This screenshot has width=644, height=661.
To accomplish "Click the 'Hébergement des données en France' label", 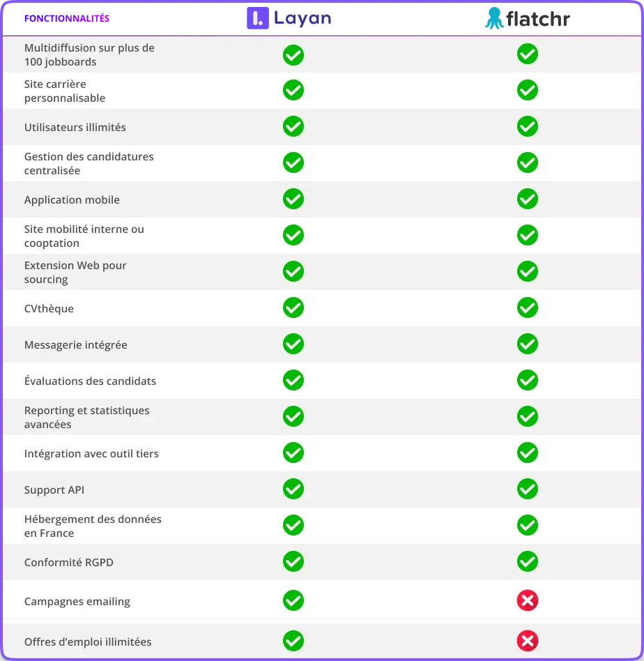I will (x=93, y=526).
